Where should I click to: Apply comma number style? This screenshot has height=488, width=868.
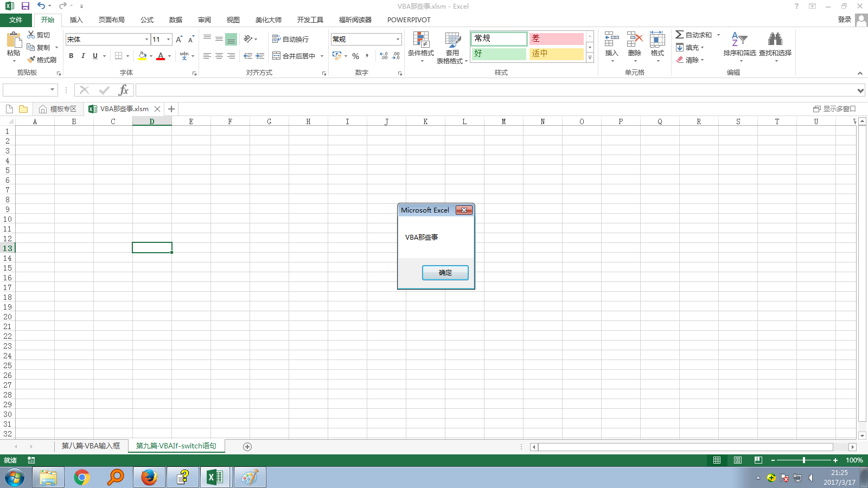tap(367, 56)
